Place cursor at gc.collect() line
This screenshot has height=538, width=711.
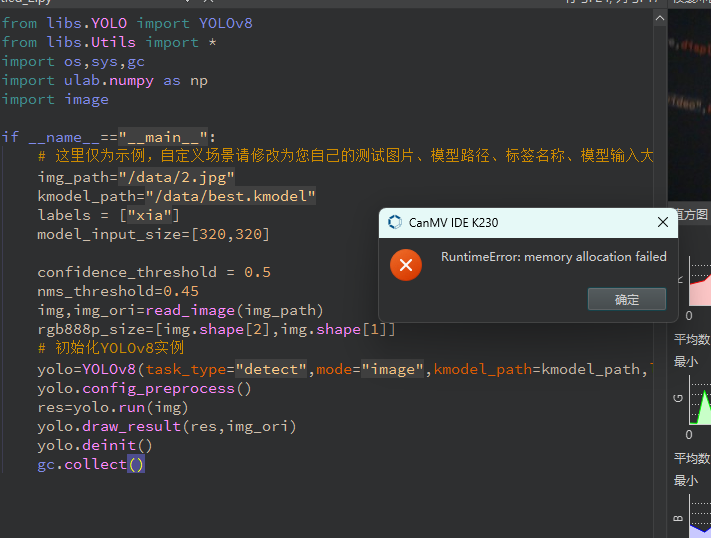tap(91, 464)
